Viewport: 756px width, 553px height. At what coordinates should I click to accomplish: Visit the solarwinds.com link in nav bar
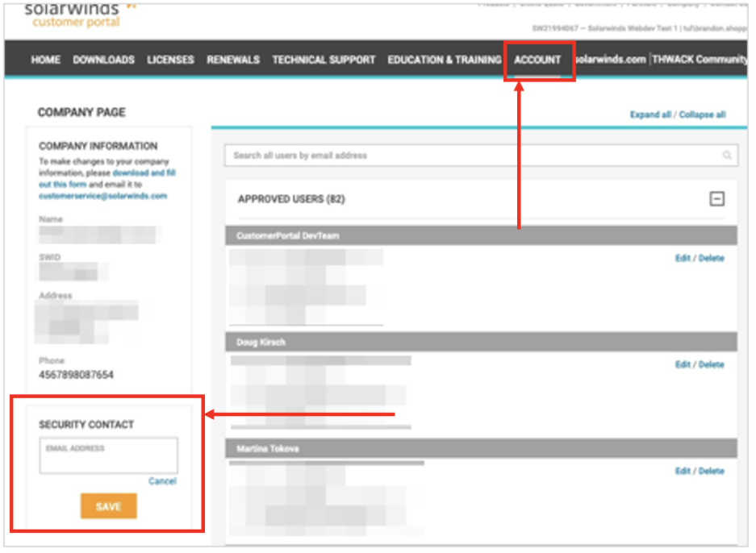pos(611,60)
